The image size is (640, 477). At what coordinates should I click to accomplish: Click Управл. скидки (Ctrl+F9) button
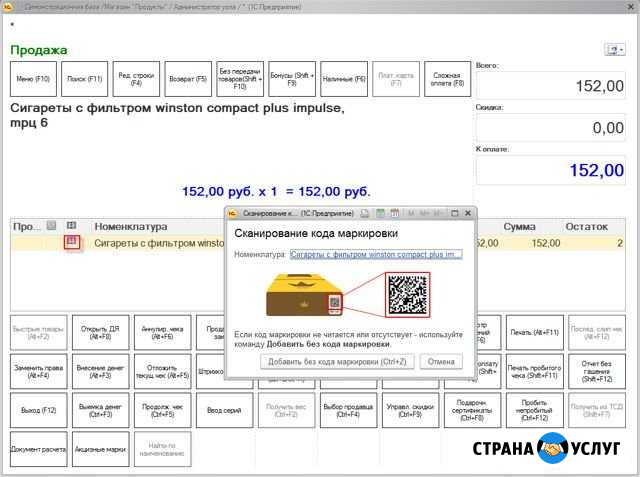[411, 410]
